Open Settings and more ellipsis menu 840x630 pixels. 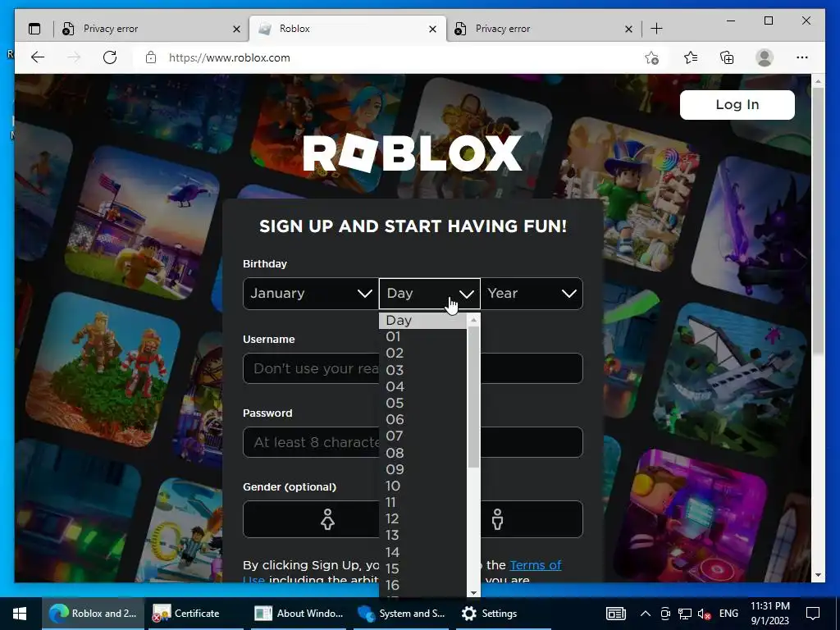pos(802,57)
